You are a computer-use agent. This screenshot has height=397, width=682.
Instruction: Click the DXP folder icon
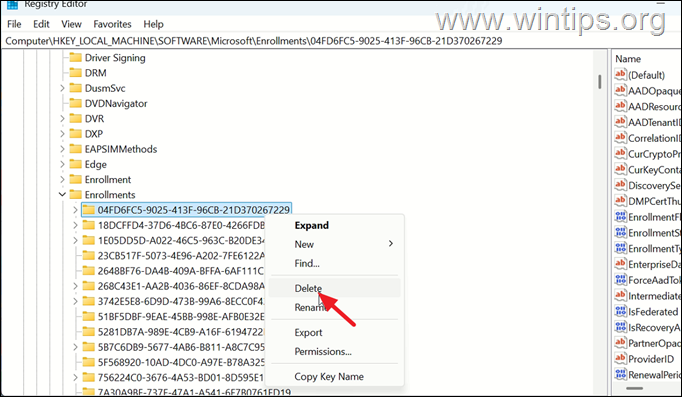(76, 133)
